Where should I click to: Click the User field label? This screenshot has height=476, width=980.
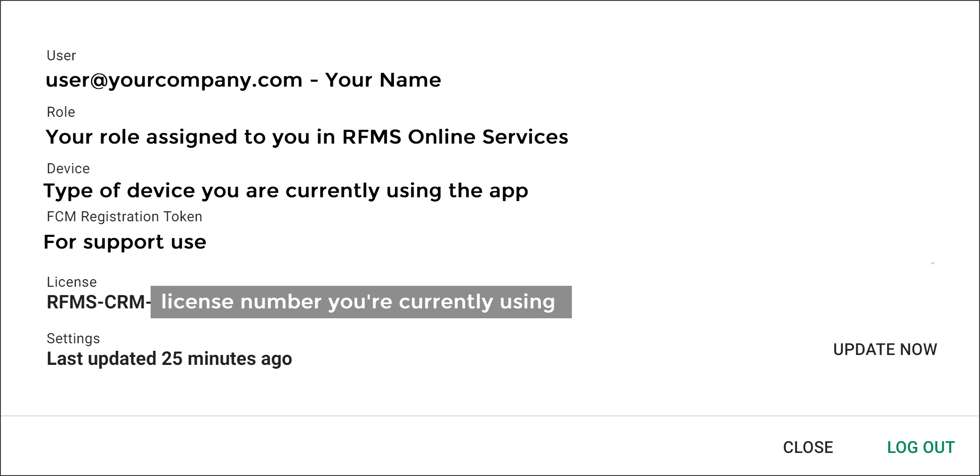pos(61,56)
